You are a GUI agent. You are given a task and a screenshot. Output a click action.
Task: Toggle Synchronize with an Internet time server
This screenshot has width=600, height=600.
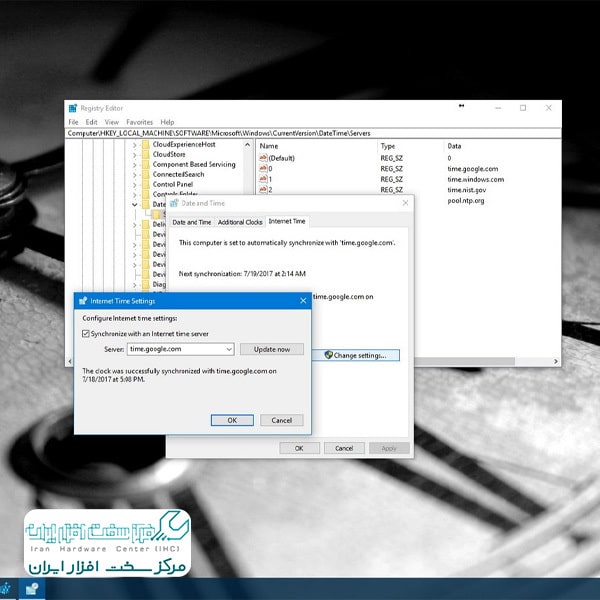(x=86, y=334)
